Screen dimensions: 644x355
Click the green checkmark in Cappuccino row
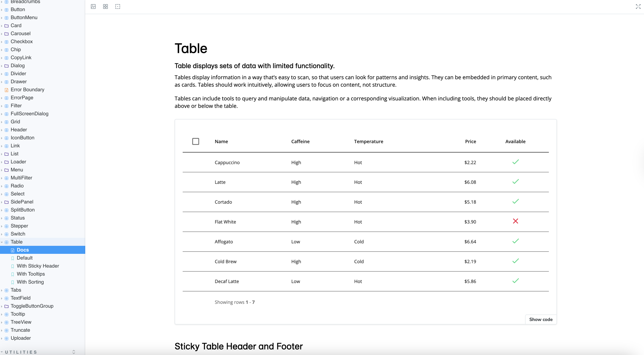515,162
